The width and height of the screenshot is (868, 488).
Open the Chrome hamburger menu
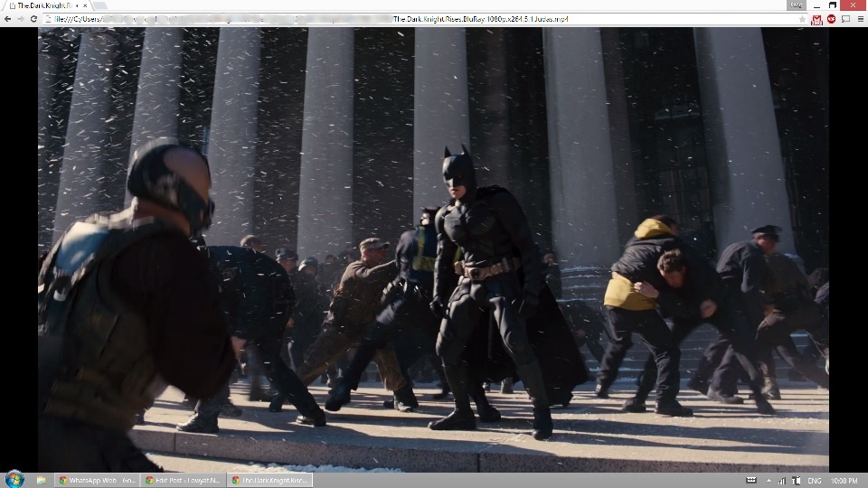point(860,19)
